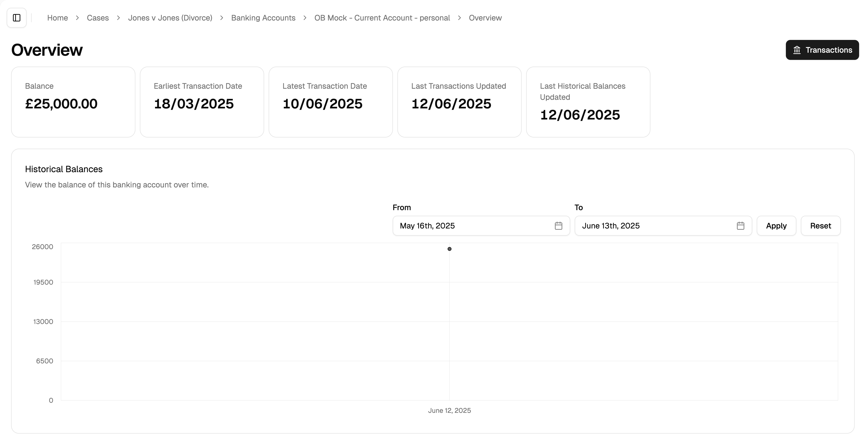
Task: Open the From date picker field
Action: coord(472,226)
